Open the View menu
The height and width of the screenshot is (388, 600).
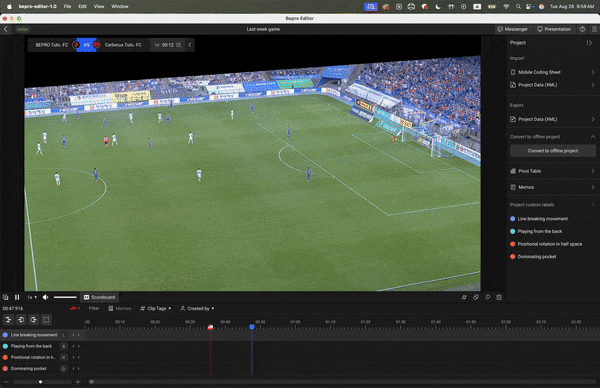pyautogui.click(x=99, y=7)
